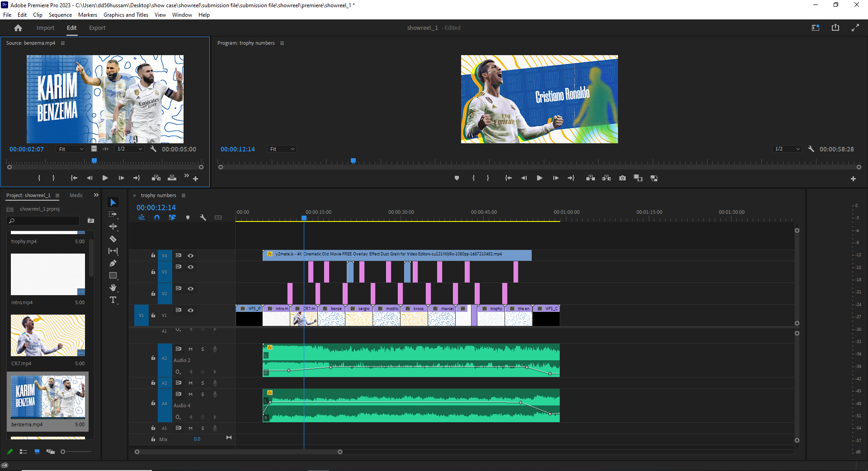The width and height of the screenshot is (868, 471).
Task: Switch project panel to icon view
Action: click(37, 452)
